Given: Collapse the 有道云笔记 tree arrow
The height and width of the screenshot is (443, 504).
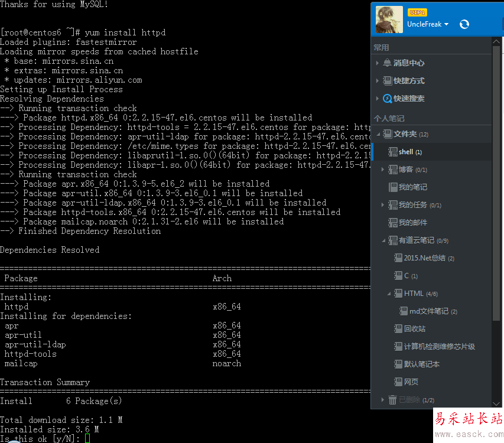Looking at the screenshot, I should [383, 240].
